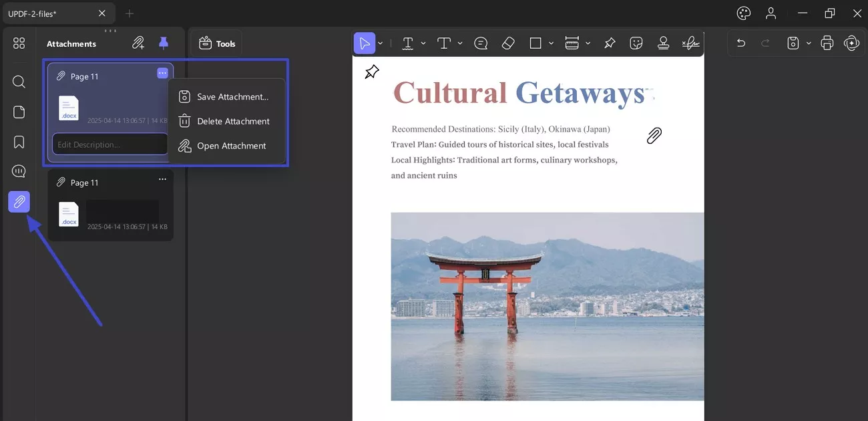The height and width of the screenshot is (421, 868).
Task: Select the signature tool
Action: [x=691, y=43]
